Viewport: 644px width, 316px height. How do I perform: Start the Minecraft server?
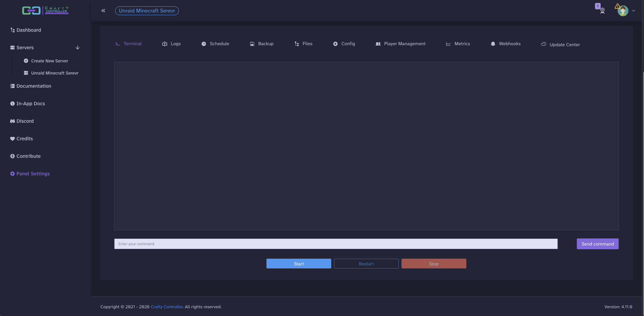coord(299,264)
